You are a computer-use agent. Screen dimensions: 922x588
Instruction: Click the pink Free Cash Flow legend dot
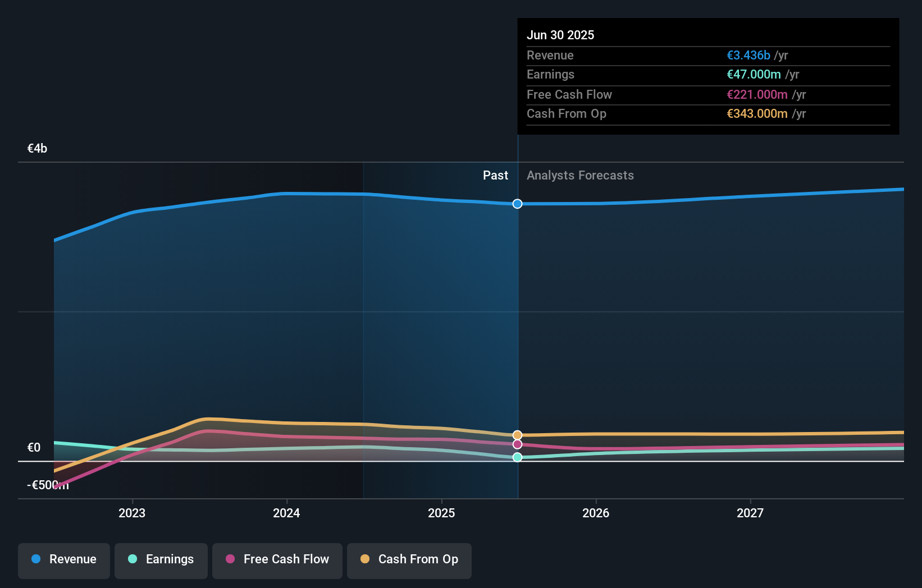coord(230,559)
